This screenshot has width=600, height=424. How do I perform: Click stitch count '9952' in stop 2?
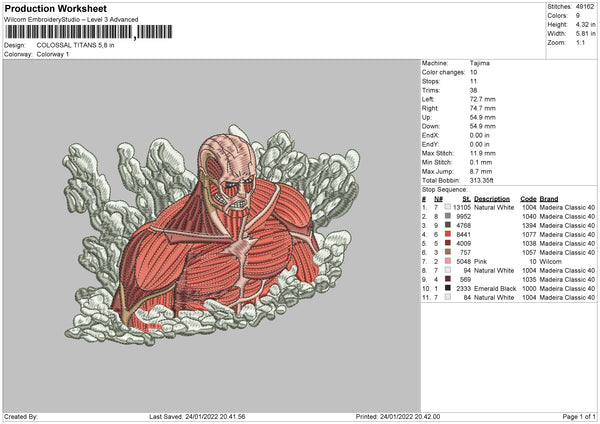point(463,217)
